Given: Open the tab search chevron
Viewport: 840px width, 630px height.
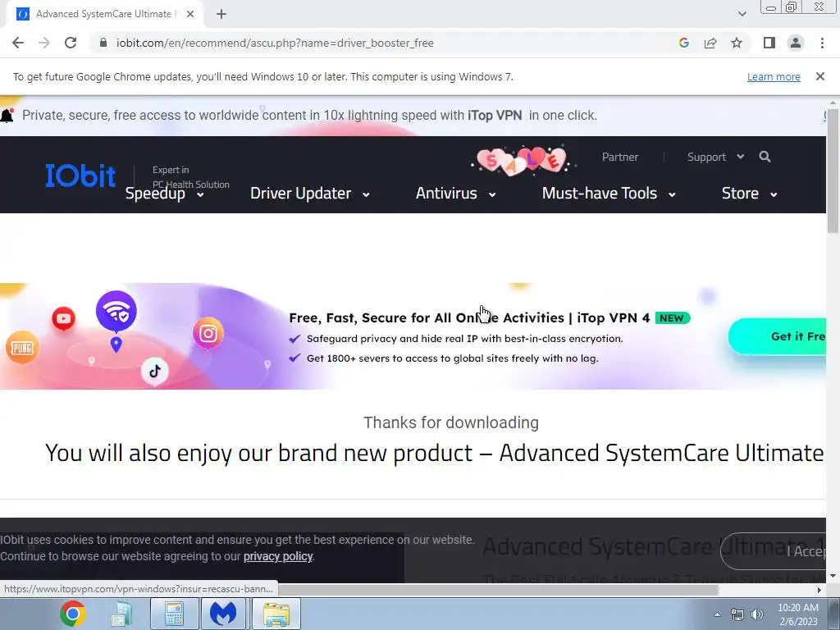Looking at the screenshot, I should (742, 14).
